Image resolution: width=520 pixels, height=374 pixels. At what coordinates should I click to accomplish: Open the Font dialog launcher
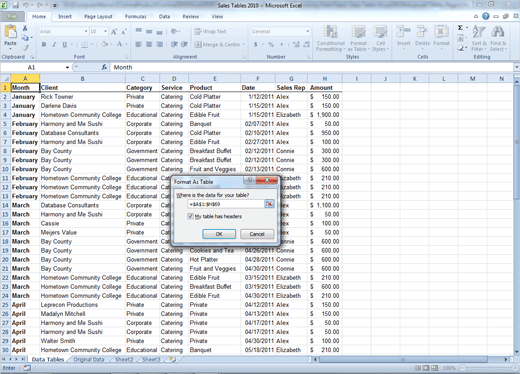coord(127,57)
